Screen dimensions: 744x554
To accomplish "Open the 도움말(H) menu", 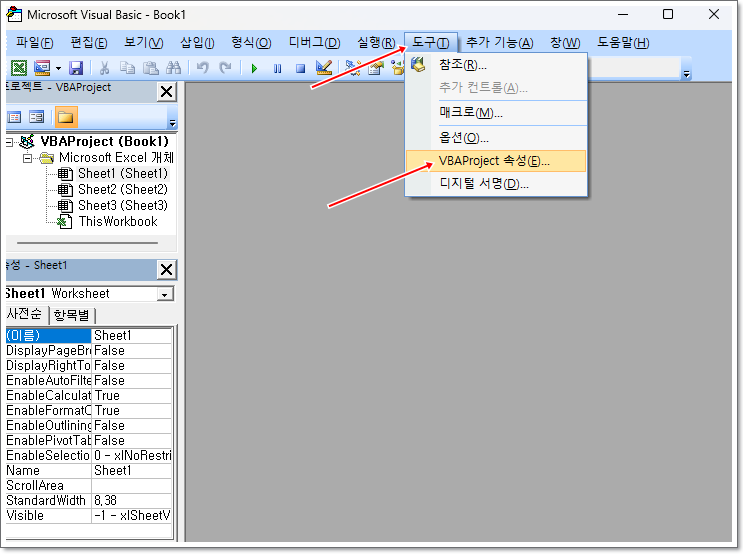I will tap(623, 43).
